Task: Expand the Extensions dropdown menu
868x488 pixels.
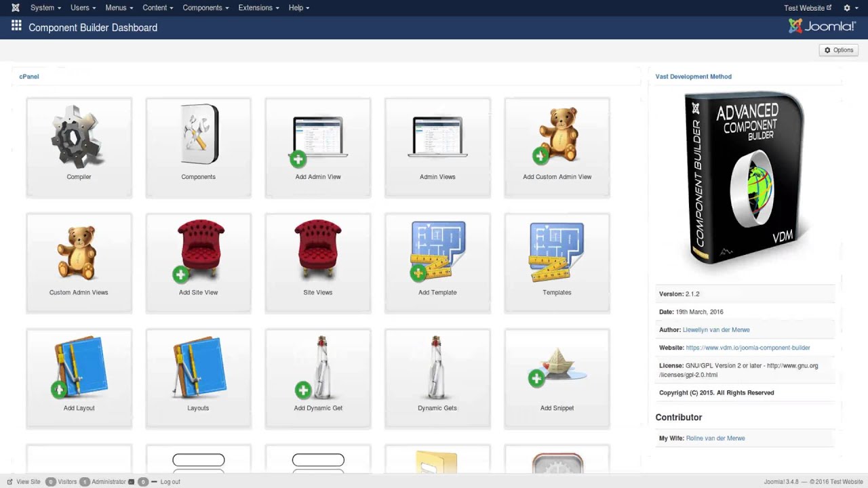Action: pos(258,7)
